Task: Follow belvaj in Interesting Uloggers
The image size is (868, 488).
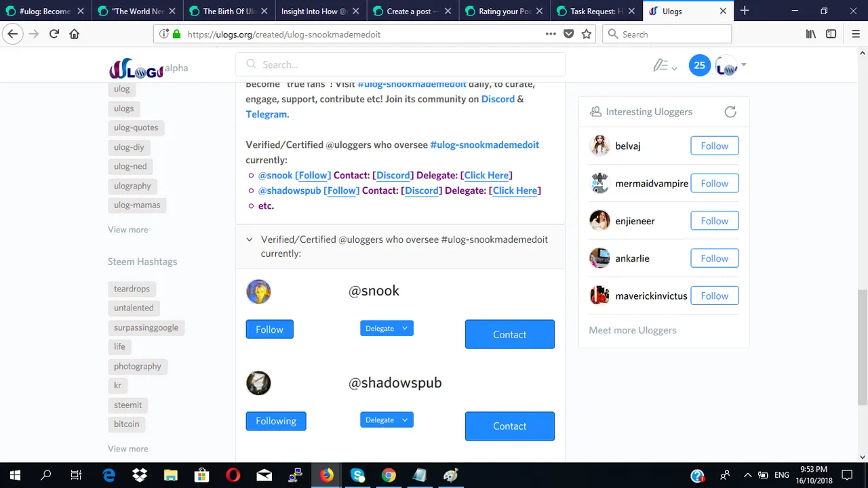Action: click(715, 146)
